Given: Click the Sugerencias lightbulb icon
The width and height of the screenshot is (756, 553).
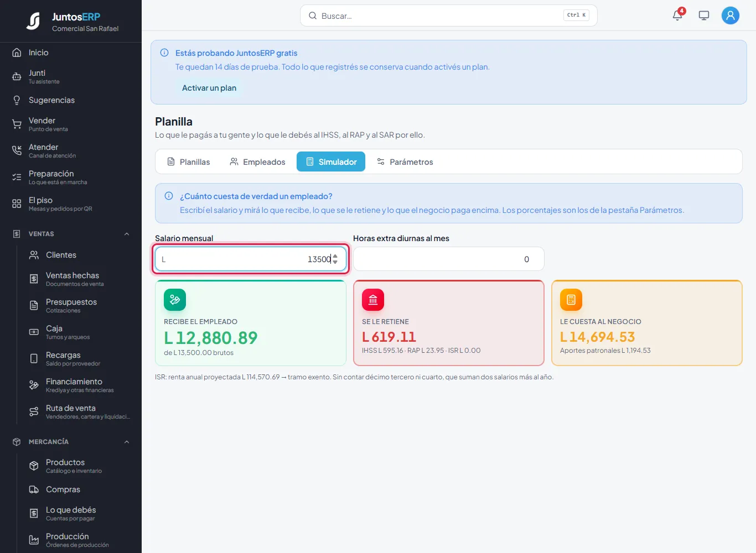Looking at the screenshot, I should (17, 100).
